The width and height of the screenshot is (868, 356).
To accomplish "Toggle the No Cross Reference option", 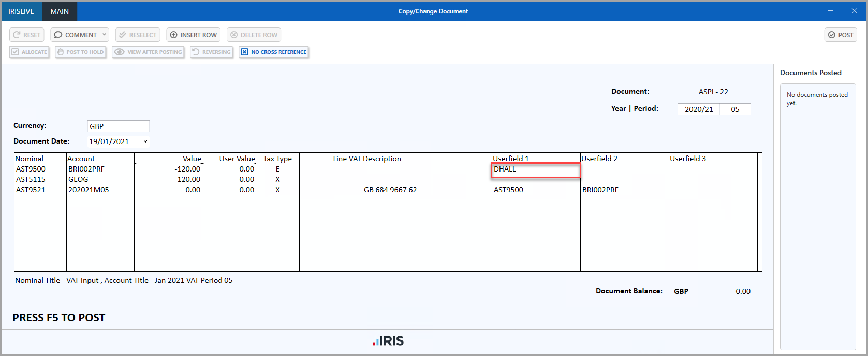I will click(x=274, y=52).
